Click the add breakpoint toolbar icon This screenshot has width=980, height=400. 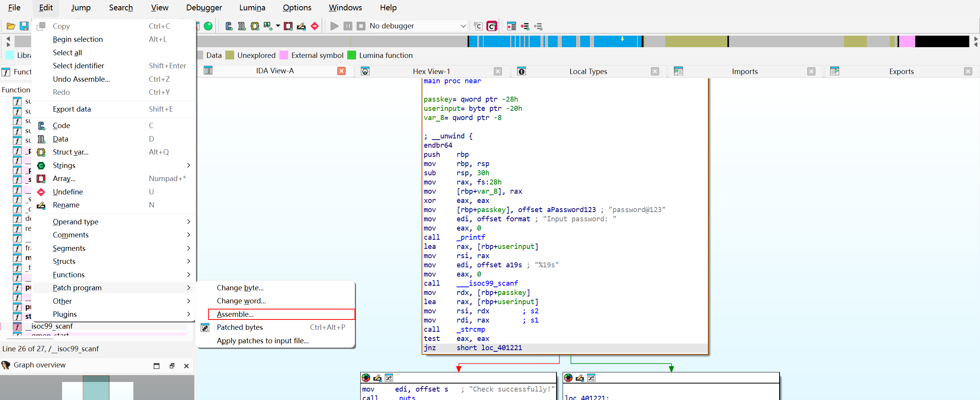[x=525, y=26]
